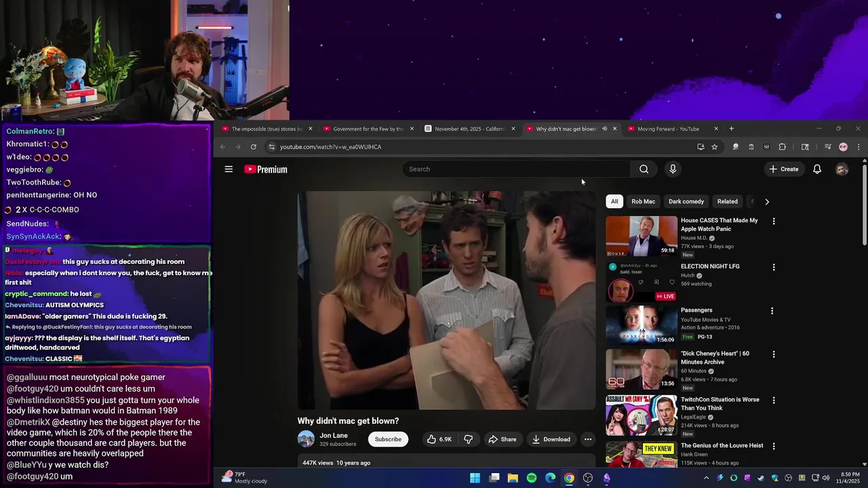The image size is (868, 488).
Task: Open Jon Lane channel avatar
Action: (x=306, y=439)
